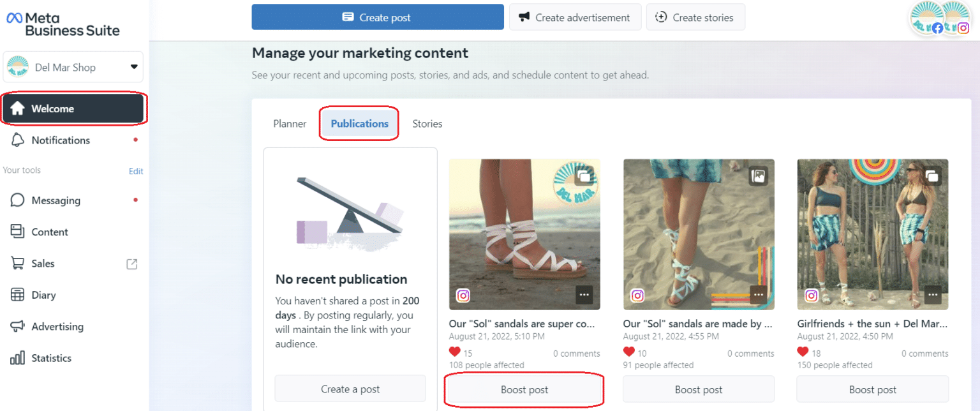980x411 pixels.
Task: Open the options menu on the first sandals post
Action: (x=583, y=295)
